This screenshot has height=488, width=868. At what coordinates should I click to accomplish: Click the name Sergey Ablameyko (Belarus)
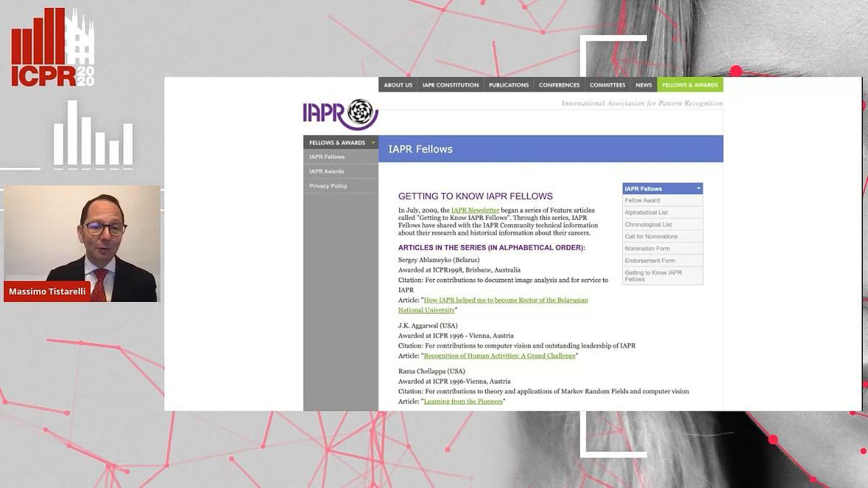(439, 260)
